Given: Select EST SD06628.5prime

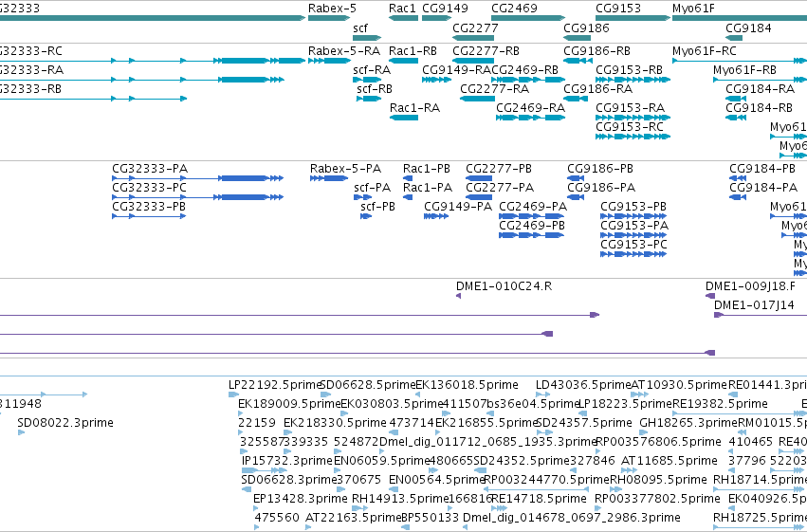Looking at the screenshot, I should point(326,394).
